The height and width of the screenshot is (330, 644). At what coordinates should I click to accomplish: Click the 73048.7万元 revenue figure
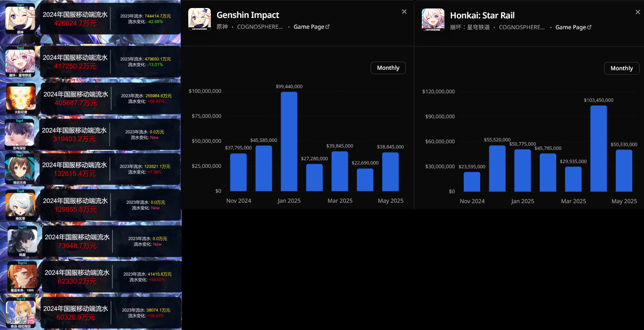(x=77, y=246)
